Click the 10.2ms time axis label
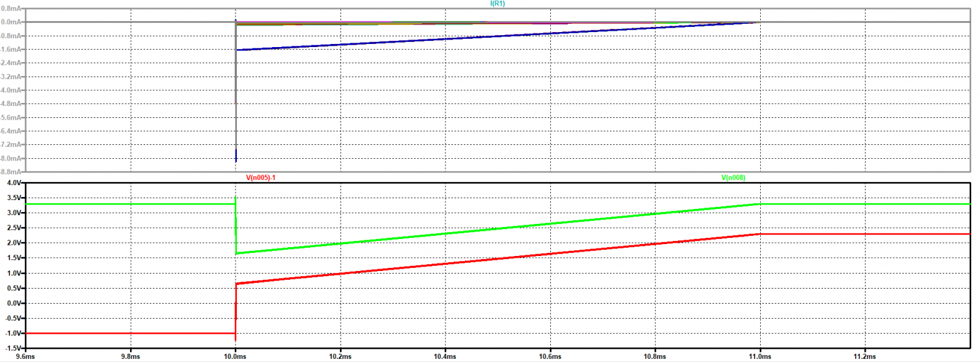980x362 pixels. [340, 356]
